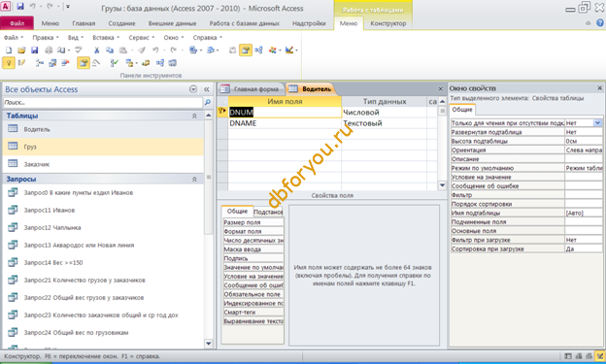The height and width of the screenshot is (364, 606).
Task: Open the Подстановка field properties tab
Action: [268, 212]
